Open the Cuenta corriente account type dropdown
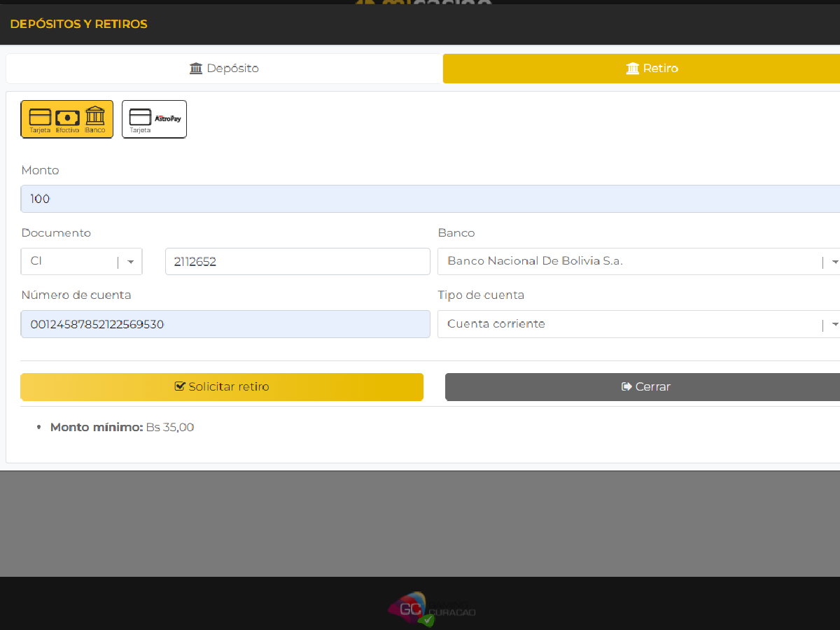 (833, 324)
